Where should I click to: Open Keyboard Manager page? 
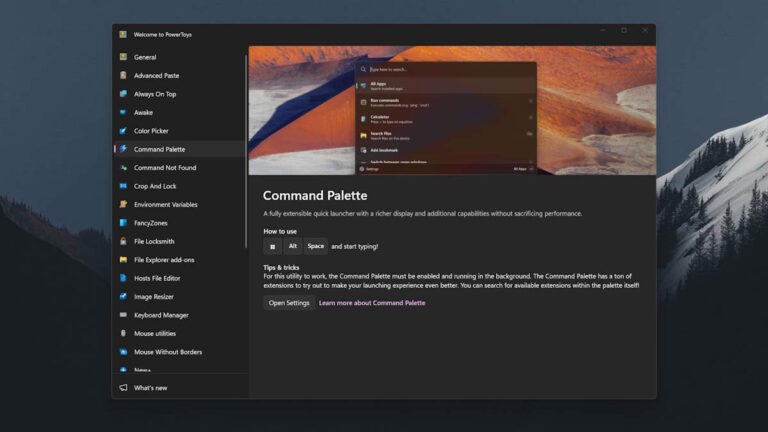coord(179,315)
